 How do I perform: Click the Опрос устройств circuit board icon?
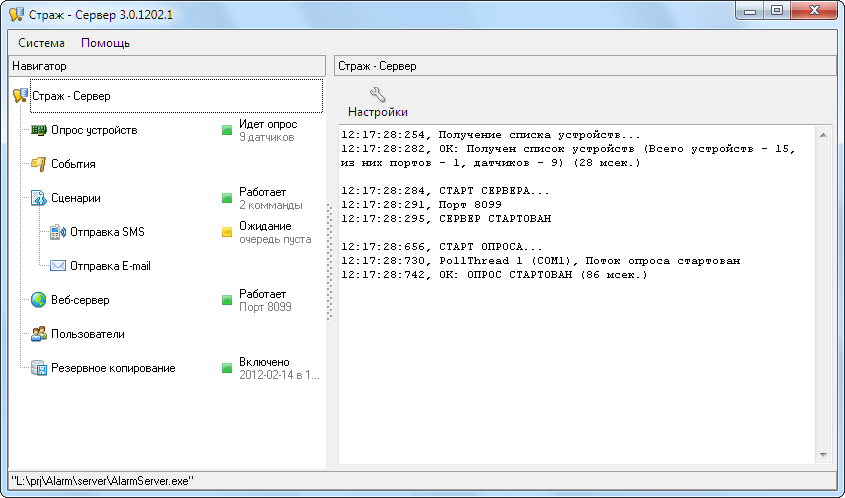pyautogui.click(x=39, y=130)
